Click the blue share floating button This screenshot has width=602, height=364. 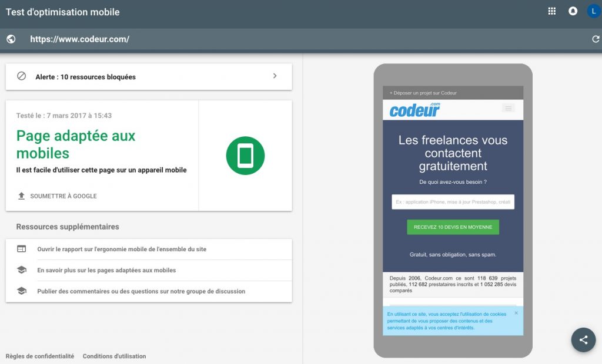pyautogui.click(x=583, y=339)
